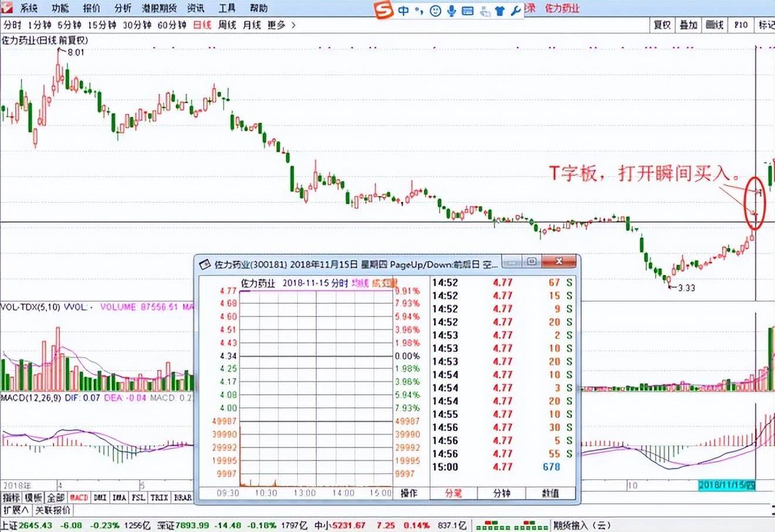
Task: Click the 中小 index value 5231.67
Action: [x=349, y=526]
